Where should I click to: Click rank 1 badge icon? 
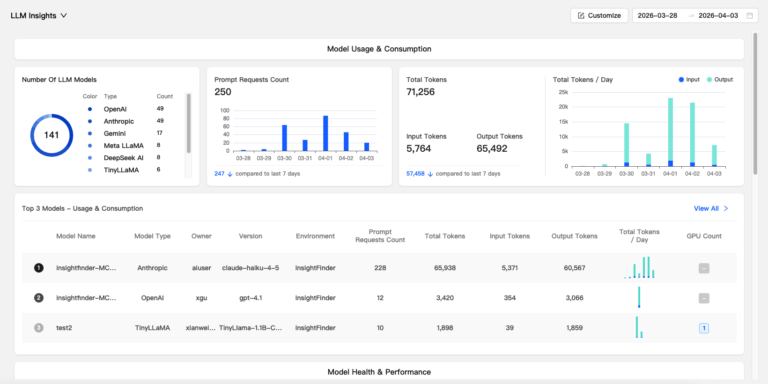(x=39, y=268)
